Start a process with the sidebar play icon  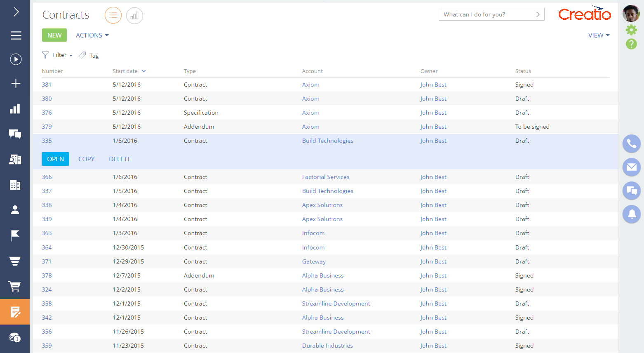[15, 59]
